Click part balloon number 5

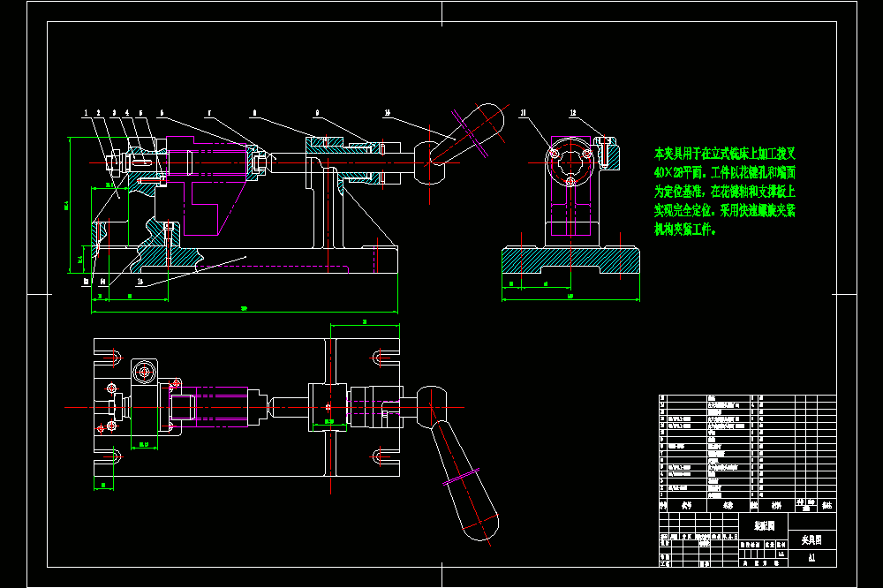(x=140, y=113)
